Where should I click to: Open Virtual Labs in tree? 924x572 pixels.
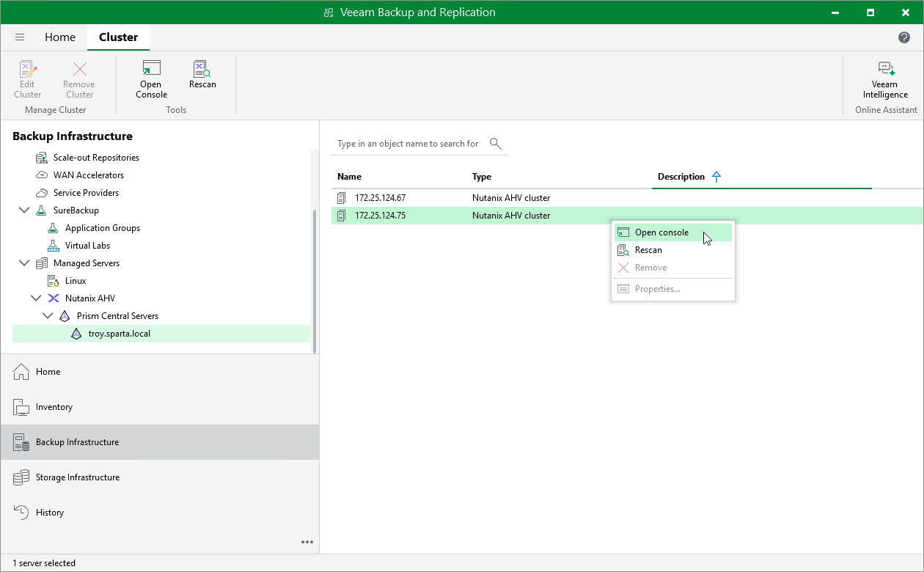(x=87, y=246)
